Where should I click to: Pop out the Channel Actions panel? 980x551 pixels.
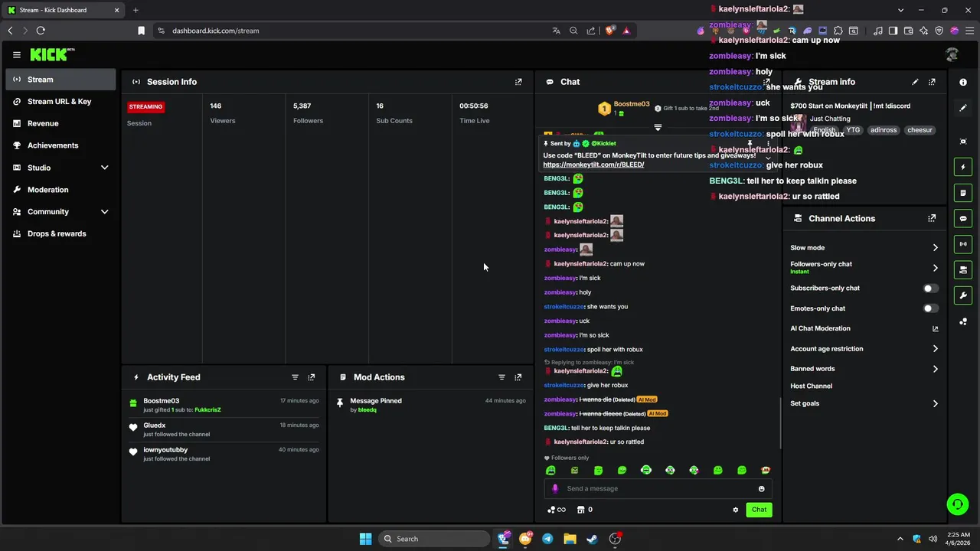(932, 218)
